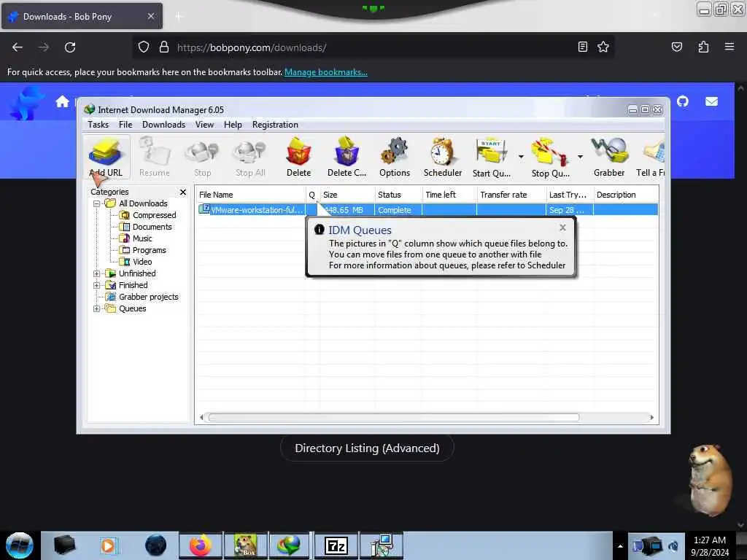Open the GitHub icon on website header

(x=683, y=101)
